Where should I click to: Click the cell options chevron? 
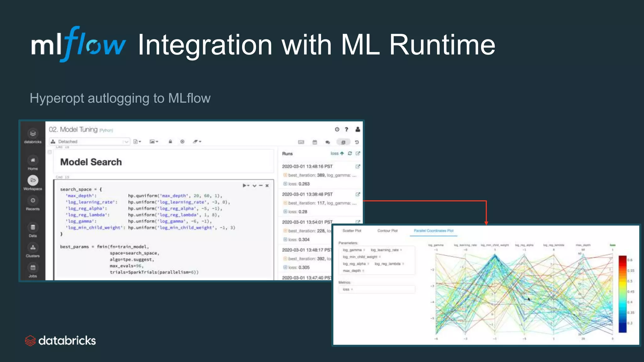(254, 186)
